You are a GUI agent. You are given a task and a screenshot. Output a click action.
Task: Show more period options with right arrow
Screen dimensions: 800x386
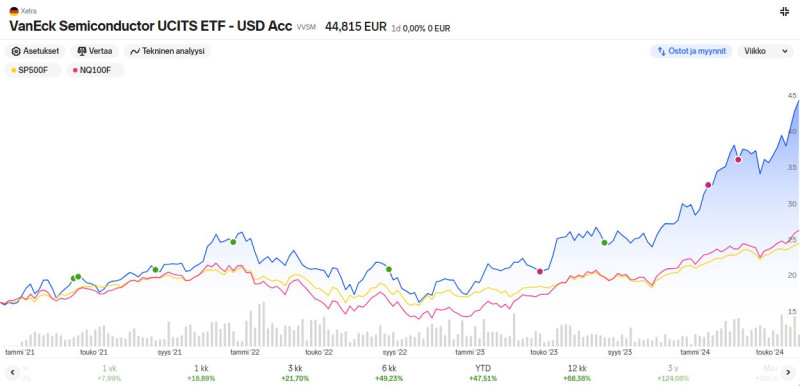(x=788, y=372)
